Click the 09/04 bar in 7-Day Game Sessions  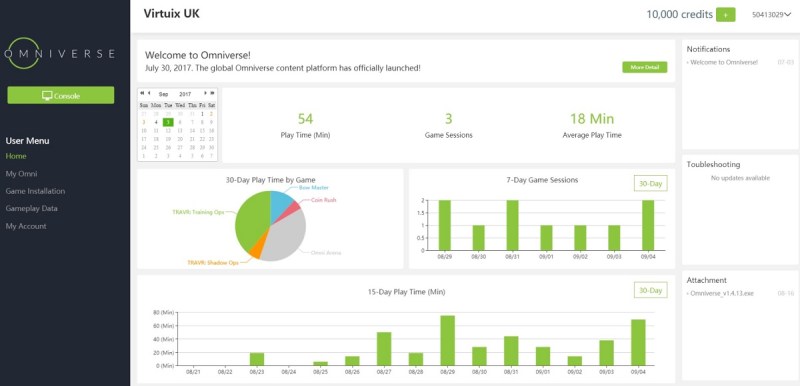coord(648,225)
